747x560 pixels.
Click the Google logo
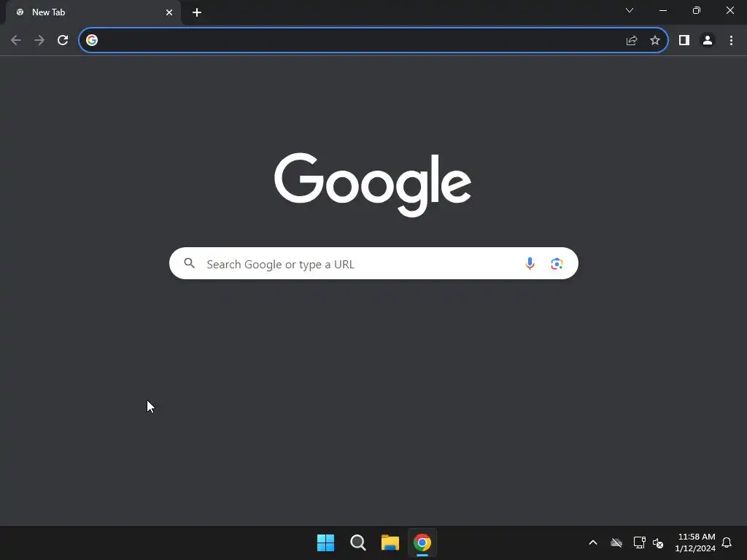pyautogui.click(x=373, y=184)
